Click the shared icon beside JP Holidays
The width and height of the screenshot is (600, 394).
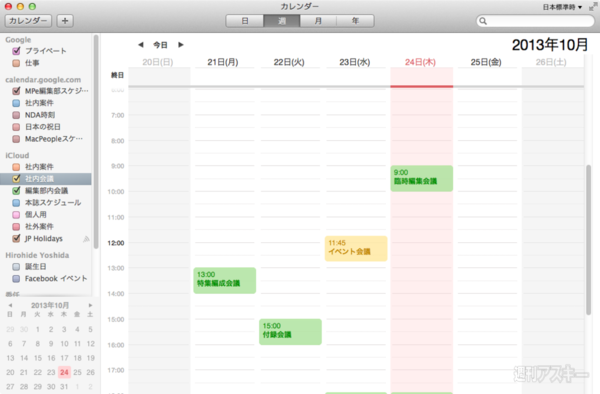tap(86, 239)
